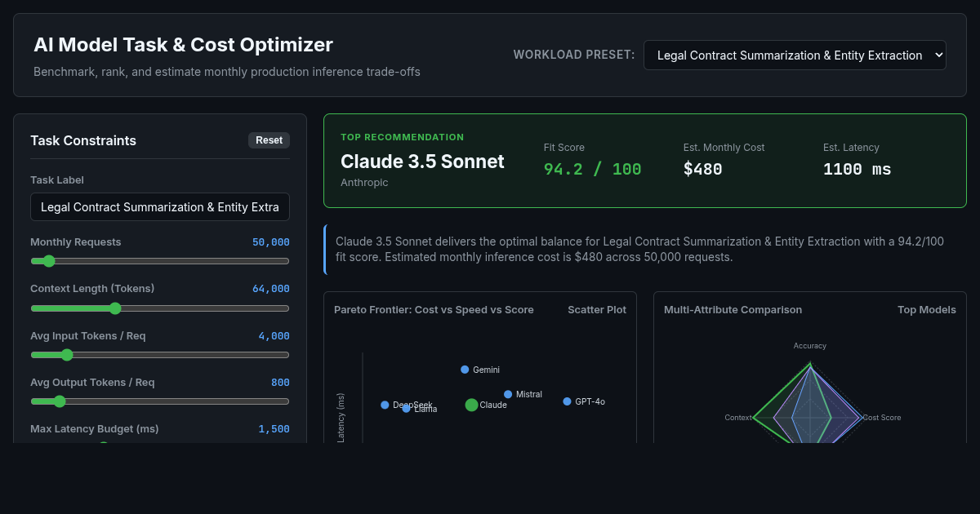Click the AI Model Task & Cost Optimizer heading

[184, 45]
